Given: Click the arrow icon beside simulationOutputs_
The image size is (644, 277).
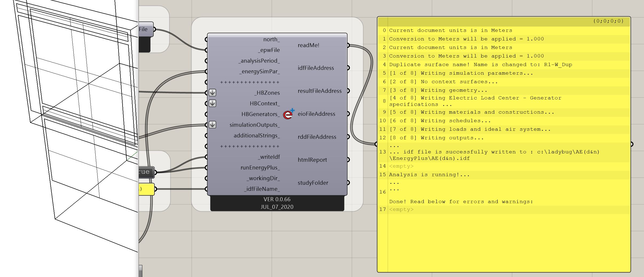Looking at the screenshot, I should pos(213,125).
